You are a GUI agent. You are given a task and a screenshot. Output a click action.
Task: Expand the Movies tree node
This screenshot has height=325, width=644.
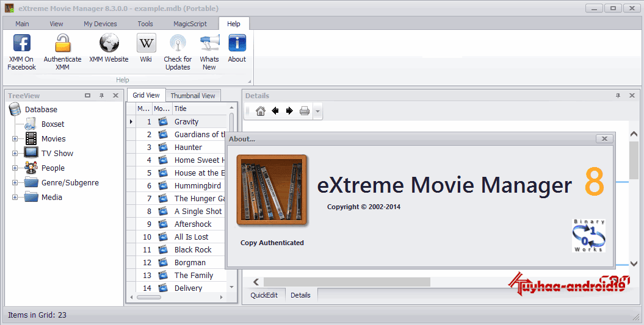(x=15, y=138)
